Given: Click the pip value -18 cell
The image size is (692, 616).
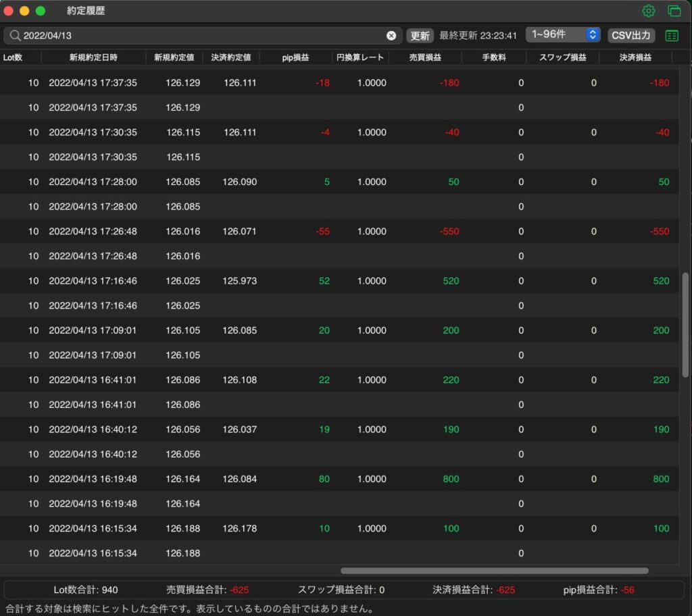Looking at the screenshot, I should 322,82.
